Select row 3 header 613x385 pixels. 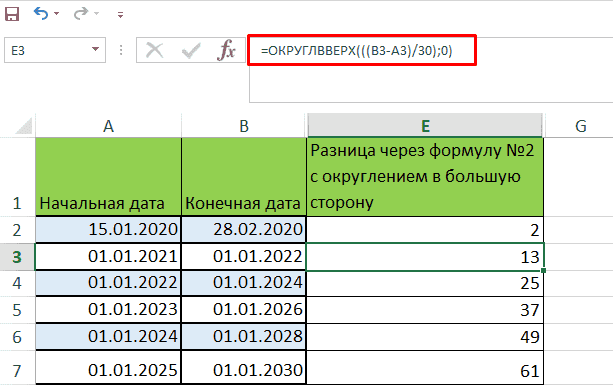[x=17, y=257]
